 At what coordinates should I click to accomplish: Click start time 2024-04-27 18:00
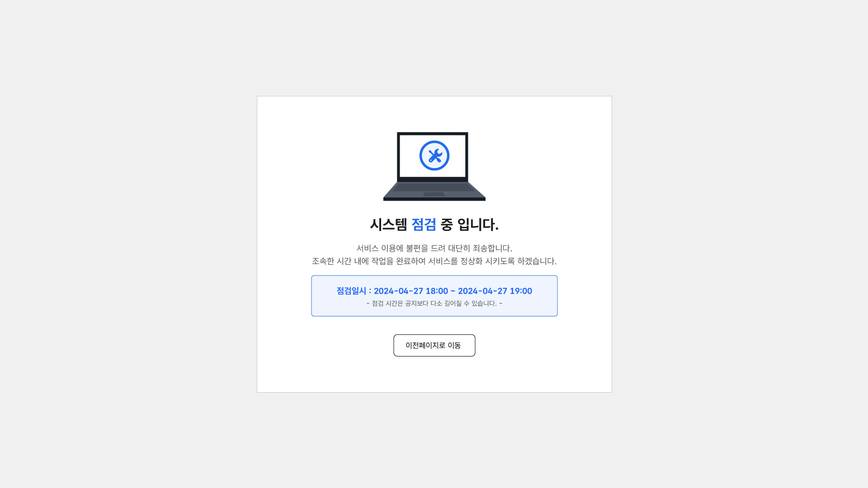pos(411,291)
